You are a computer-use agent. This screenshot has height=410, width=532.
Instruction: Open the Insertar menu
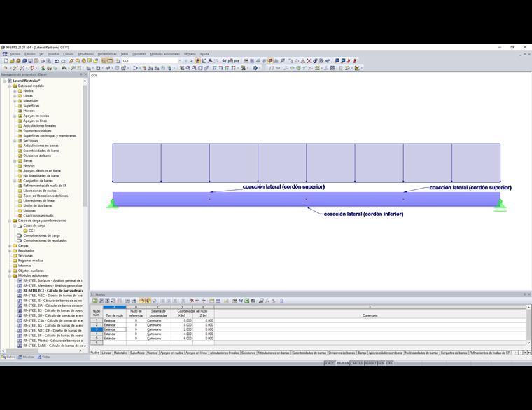pyautogui.click(x=53, y=54)
